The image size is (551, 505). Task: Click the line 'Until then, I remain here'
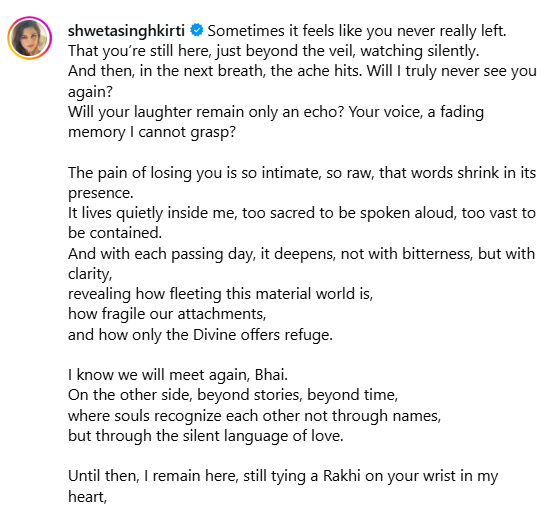pyautogui.click(x=283, y=476)
